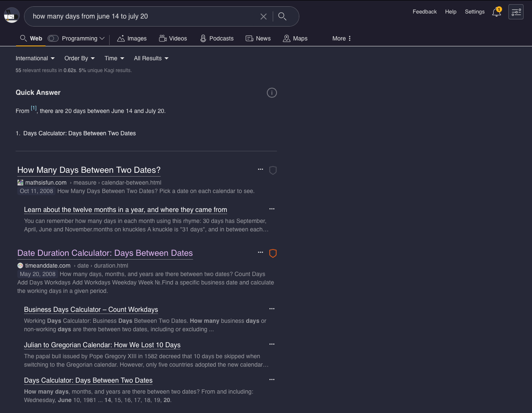Open the control center sliders icon
Image resolution: width=532 pixels, height=413 pixels.
point(516,12)
